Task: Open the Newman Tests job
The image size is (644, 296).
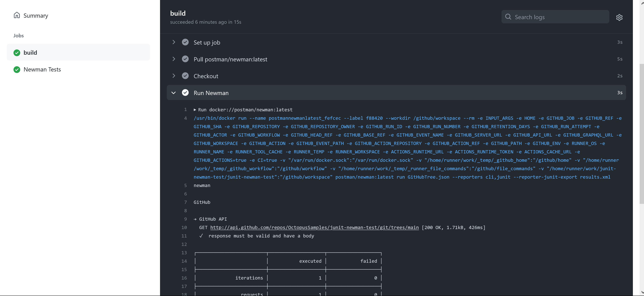Action: [x=42, y=70]
